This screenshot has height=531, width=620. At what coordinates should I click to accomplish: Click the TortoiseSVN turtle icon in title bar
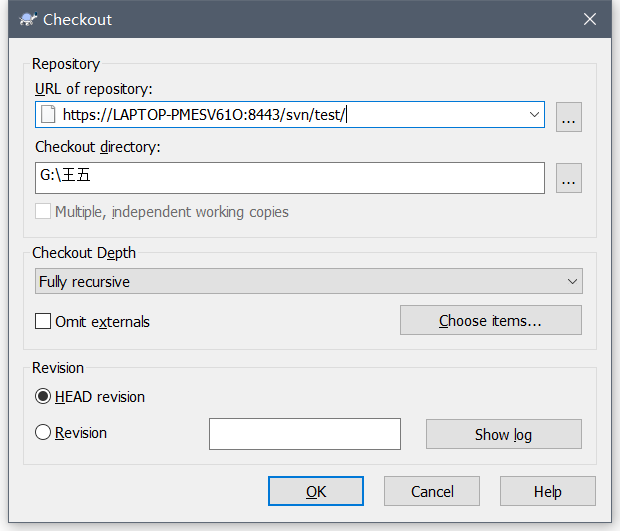point(28,19)
